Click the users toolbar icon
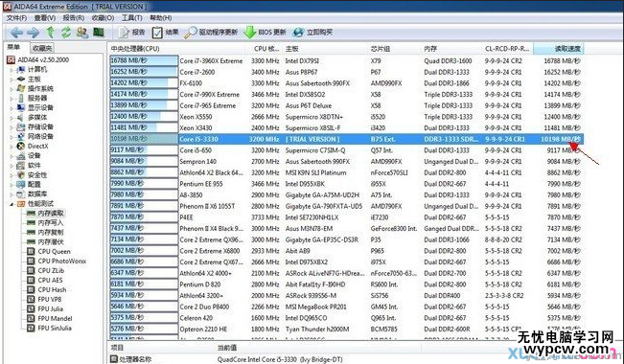624x364 pixels. click(x=82, y=33)
